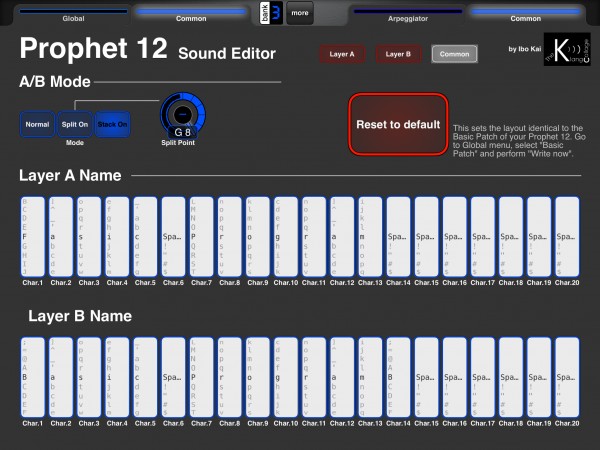The height and width of the screenshot is (450, 600).
Task: Open the Global tab
Action: [73, 15]
